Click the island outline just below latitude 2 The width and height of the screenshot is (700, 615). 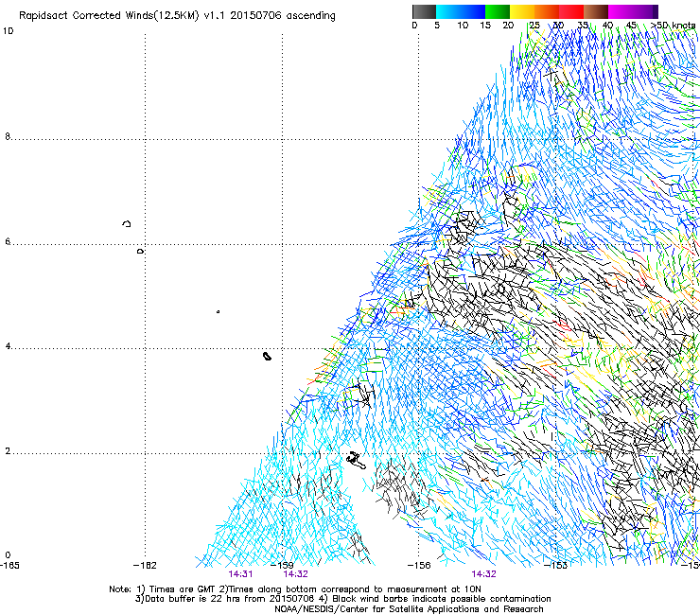[x=357, y=461]
